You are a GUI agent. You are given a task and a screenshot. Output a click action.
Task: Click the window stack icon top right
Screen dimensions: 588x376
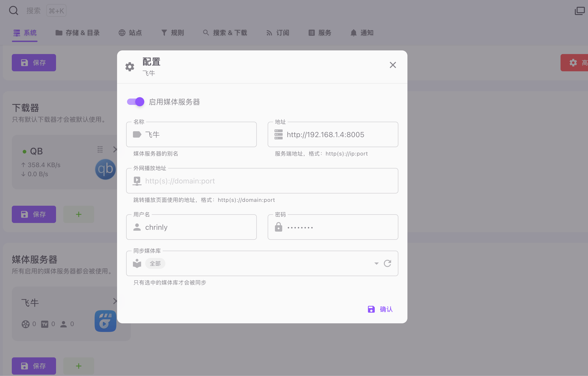click(x=579, y=10)
